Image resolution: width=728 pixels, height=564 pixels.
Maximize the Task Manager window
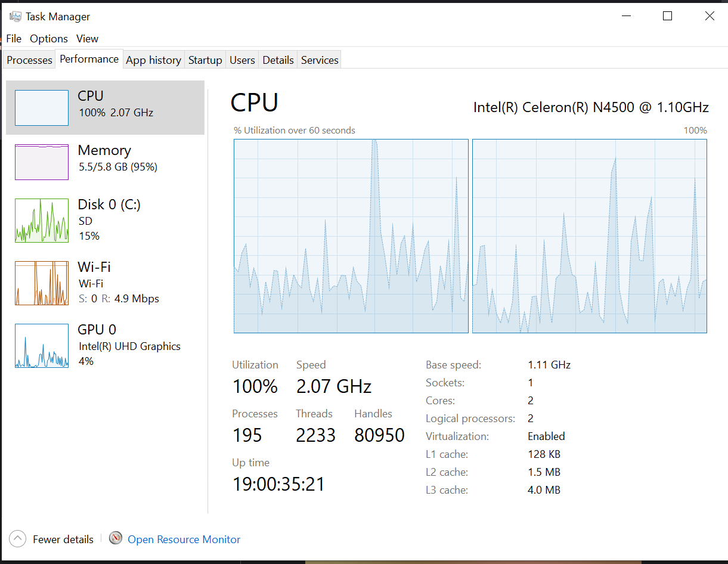coord(668,16)
